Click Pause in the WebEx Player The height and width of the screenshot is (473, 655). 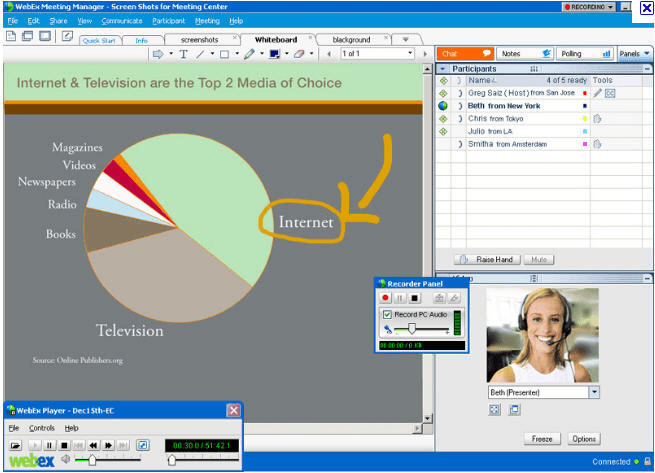coord(50,445)
